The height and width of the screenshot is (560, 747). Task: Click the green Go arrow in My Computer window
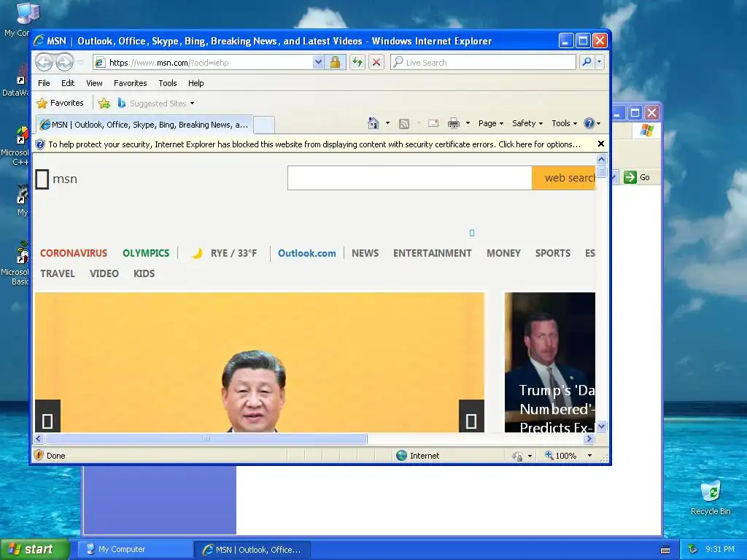click(x=630, y=177)
